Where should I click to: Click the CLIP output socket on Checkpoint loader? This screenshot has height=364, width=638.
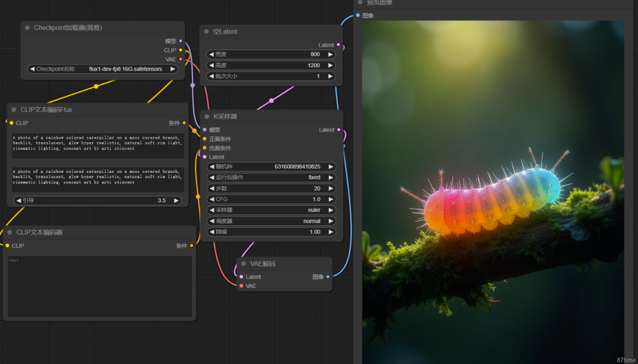point(181,50)
